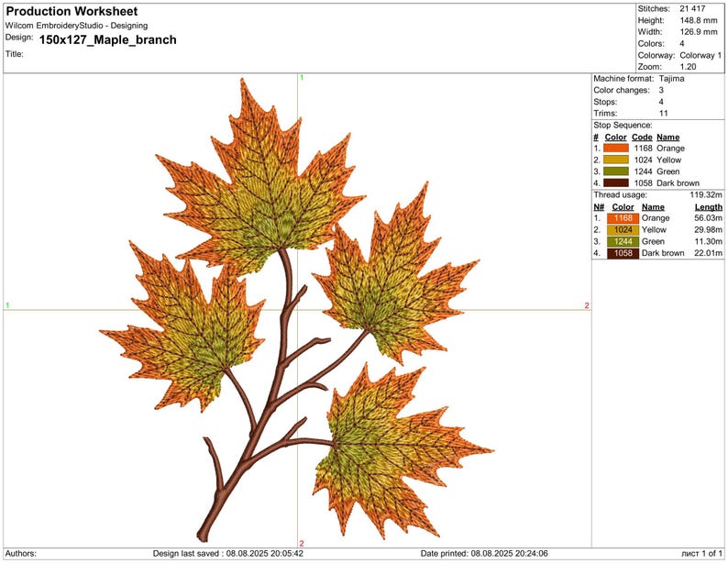Click the Production Worksheet heading
728x563 pixels.
[x=72, y=11]
